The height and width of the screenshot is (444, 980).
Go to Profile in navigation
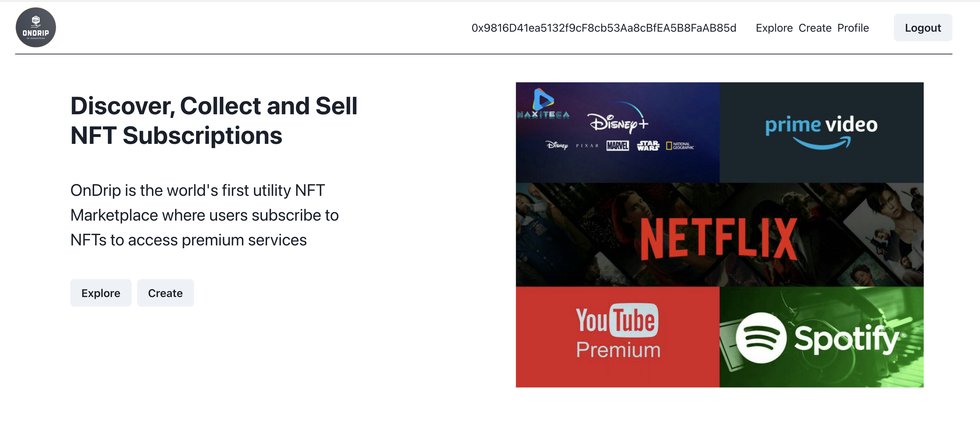click(x=853, y=28)
